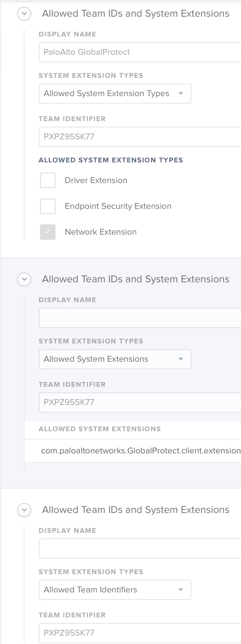Image resolution: width=241 pixels, height=644 pixels.
Task: Click the PaloAlto GlobalProtect display name field
Action: tap(140, 52)
